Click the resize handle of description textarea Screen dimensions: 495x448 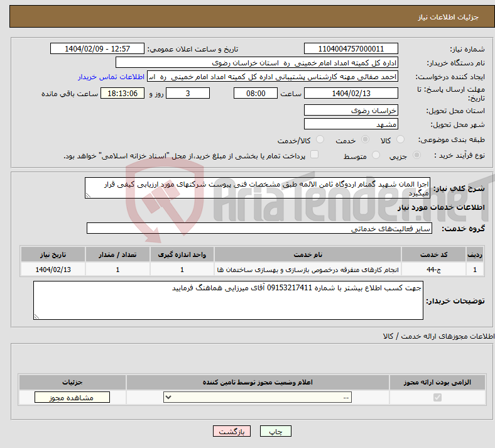point(88,195)
